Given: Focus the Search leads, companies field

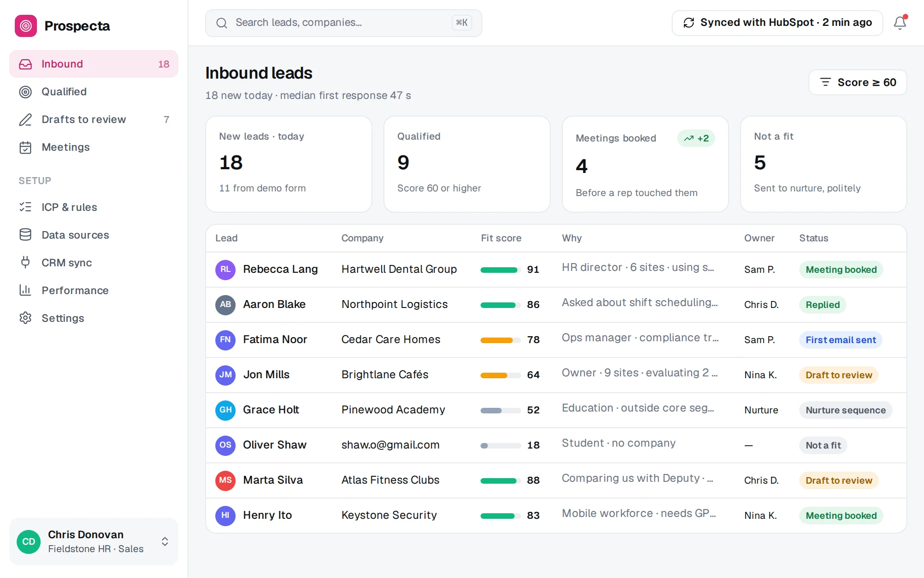Looking at the screenshot, I should (x=343, y=23).
